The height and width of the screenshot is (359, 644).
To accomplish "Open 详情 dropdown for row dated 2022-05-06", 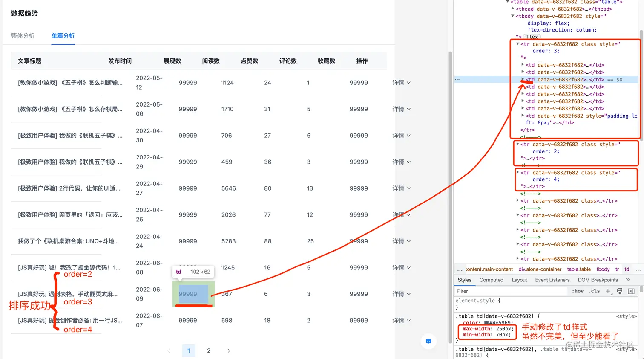I will [x=402, y=109].
